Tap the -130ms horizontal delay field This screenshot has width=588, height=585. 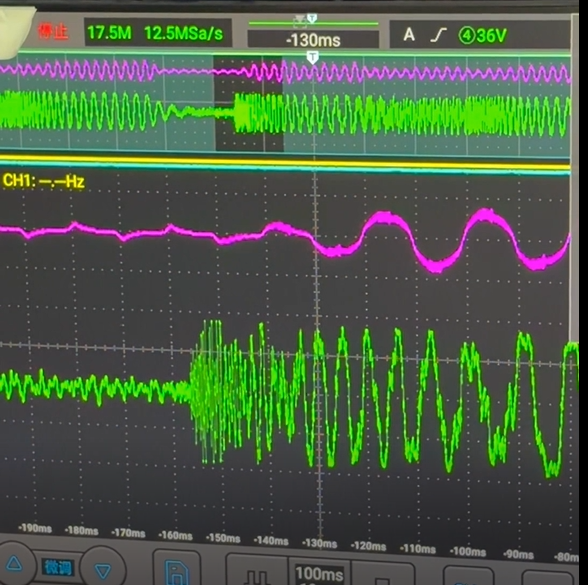coord(313,40)
